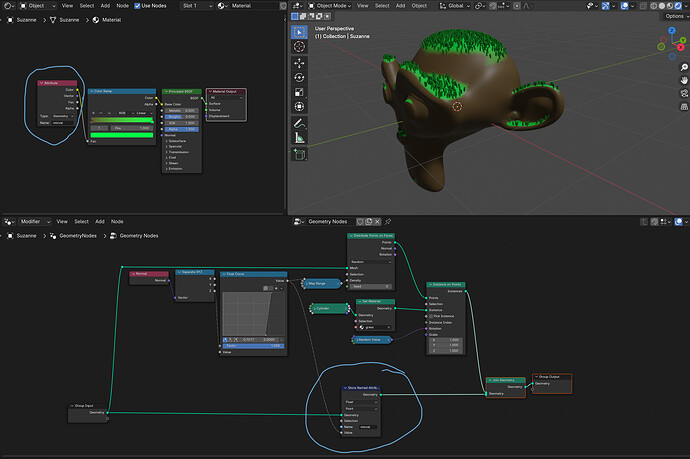Screen dimensions: 690x459
Task: Open the Object Mode dropdown
Action: tap(330, 6)
